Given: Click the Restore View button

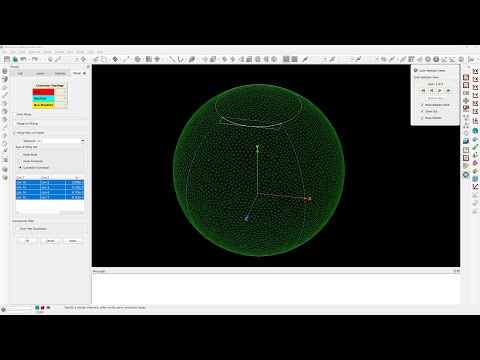Looking at the screenshot, I should pos(436,98).
